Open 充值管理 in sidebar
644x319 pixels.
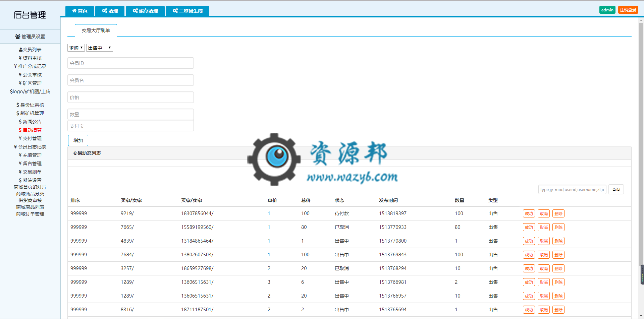30,155
